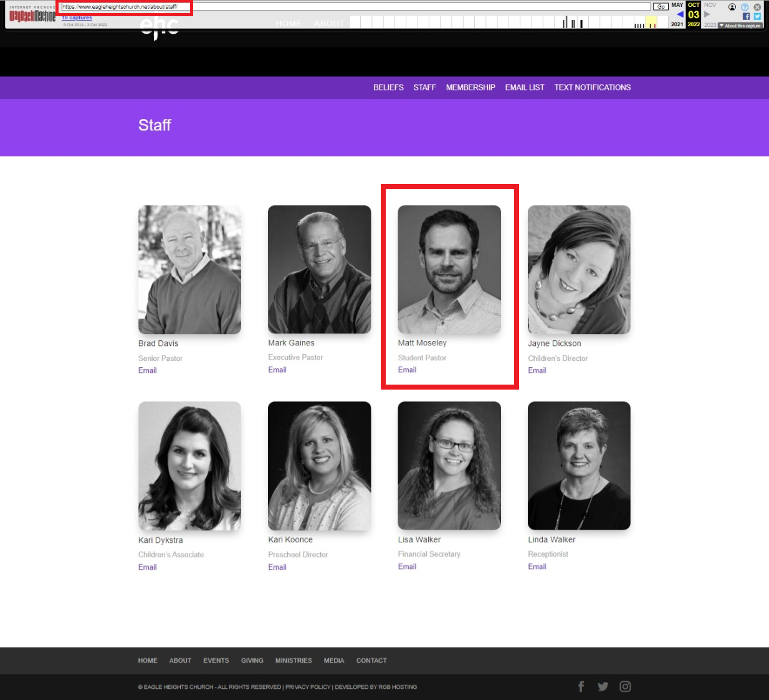The image size is (769, 700).
Task: Email Receptionist Linda Walker
Action: point(537,567)
